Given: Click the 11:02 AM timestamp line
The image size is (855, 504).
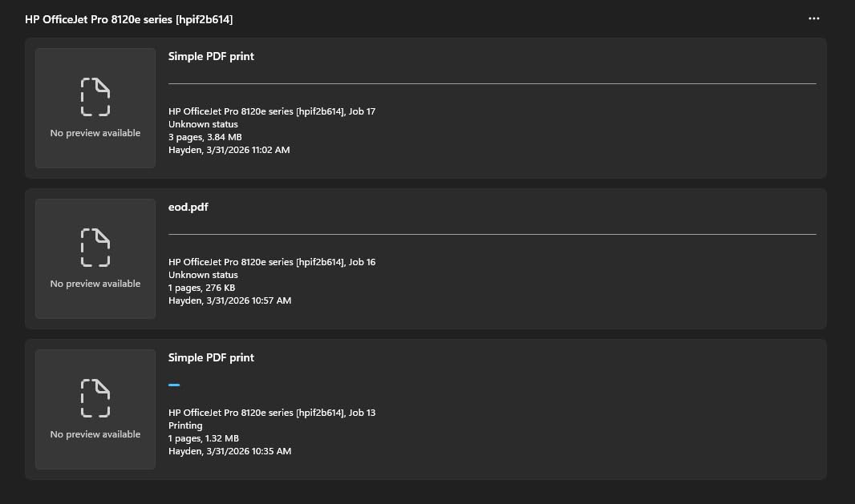Looking at the screenshot, I should coord(229,150).
